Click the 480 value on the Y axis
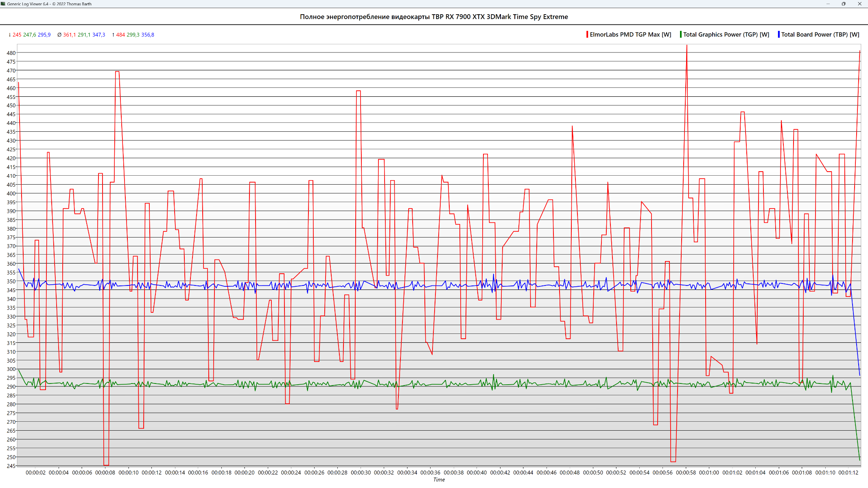 coord(11,53)
